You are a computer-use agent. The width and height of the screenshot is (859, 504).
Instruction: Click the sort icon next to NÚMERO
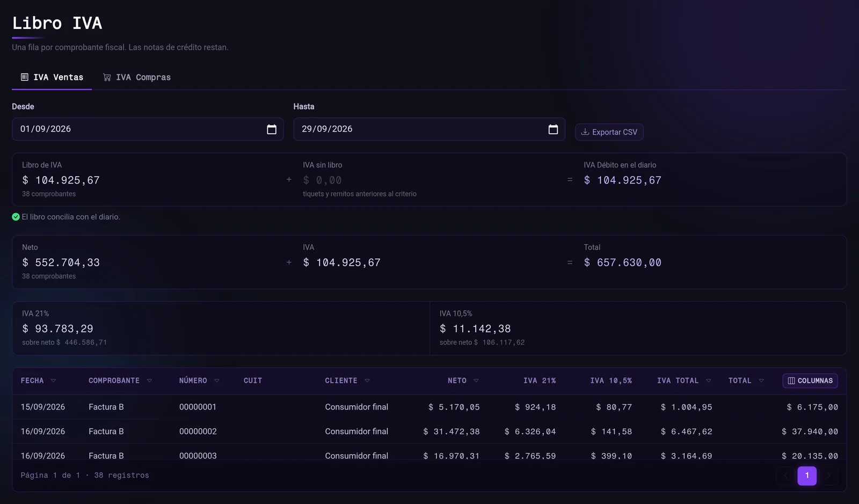point(217,381)
